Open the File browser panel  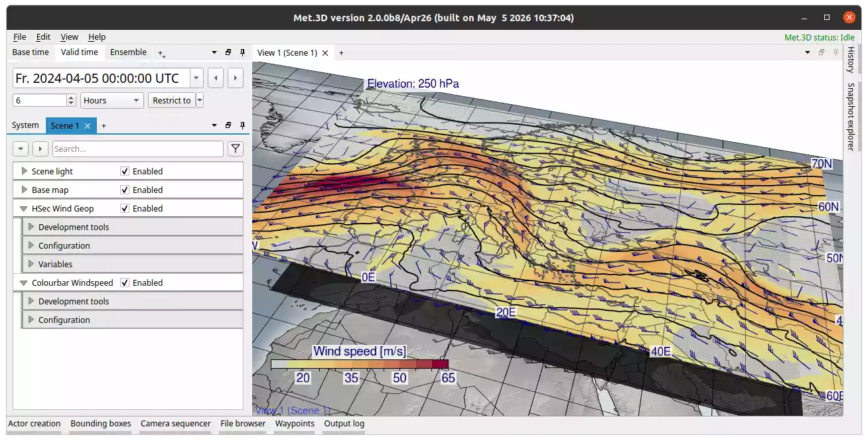tap(243, 424)
